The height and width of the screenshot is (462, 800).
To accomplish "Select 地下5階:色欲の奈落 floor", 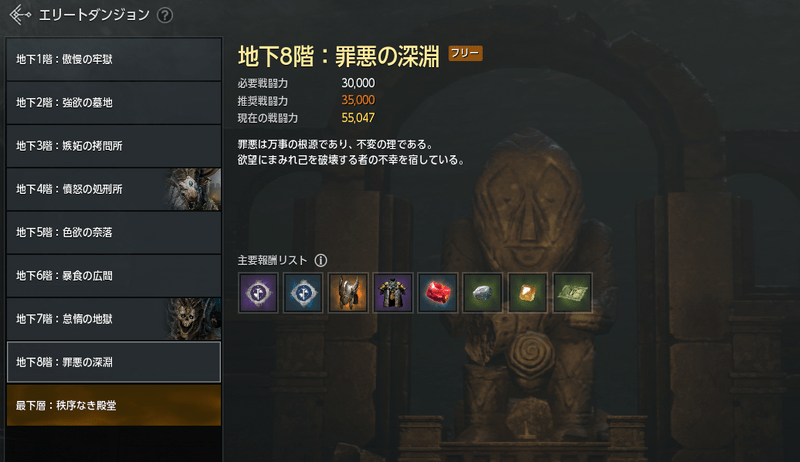I will 114,233.
